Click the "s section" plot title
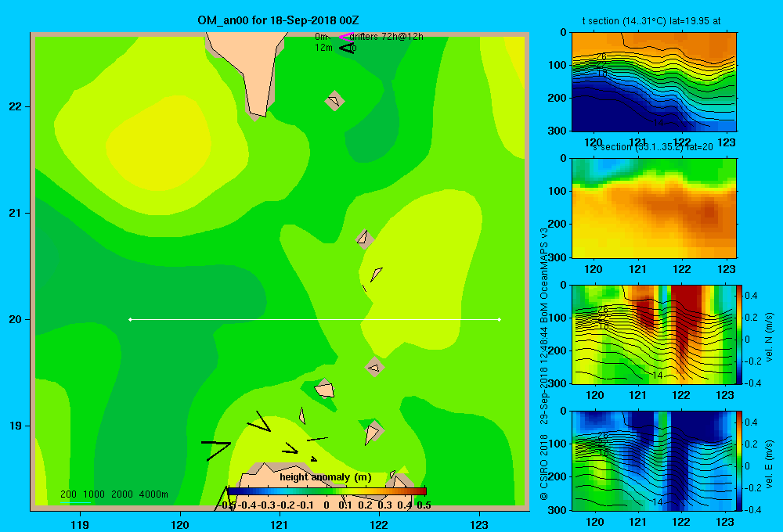Image resolution: width=783 pixels, height=532 pixels. click(x=652, y=147)
